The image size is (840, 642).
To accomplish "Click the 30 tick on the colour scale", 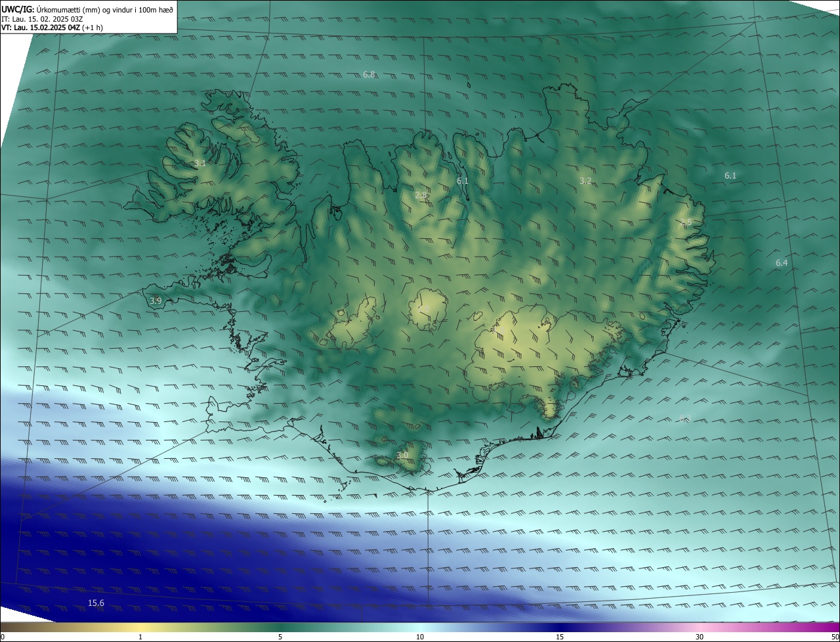I will pyautogui.click(x=700, y=637).
